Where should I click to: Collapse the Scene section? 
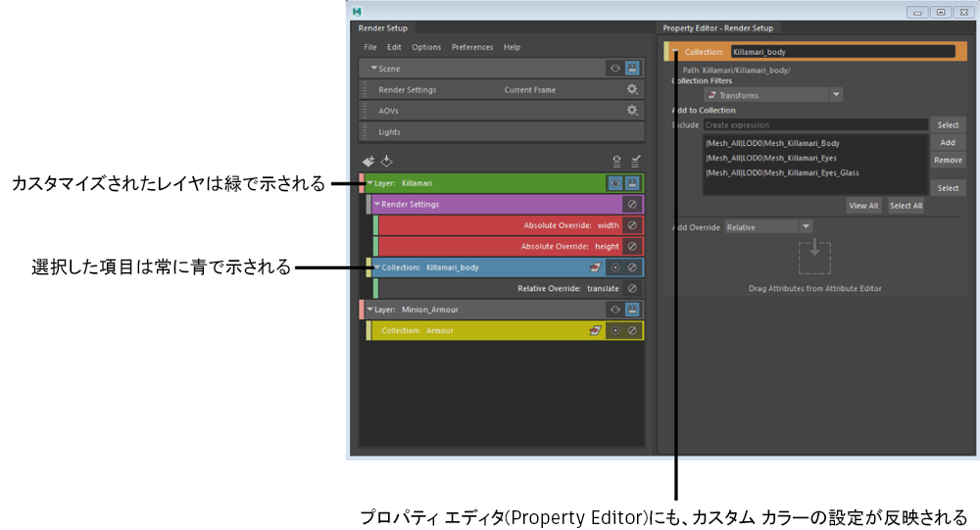373,69
